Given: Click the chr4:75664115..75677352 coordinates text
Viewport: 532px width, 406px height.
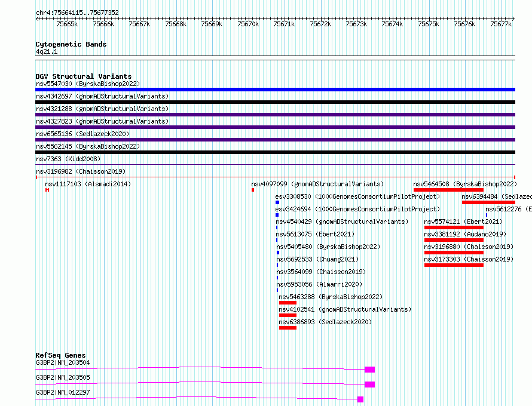Looking at the screenshot, I should pos(77,13).
